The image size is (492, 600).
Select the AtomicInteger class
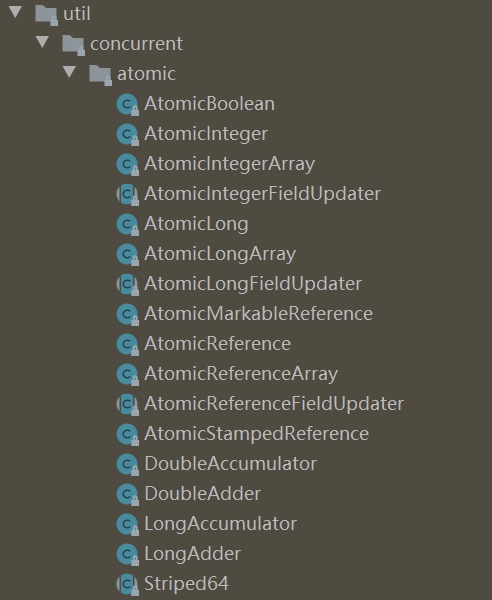click(x=206, y=134)
